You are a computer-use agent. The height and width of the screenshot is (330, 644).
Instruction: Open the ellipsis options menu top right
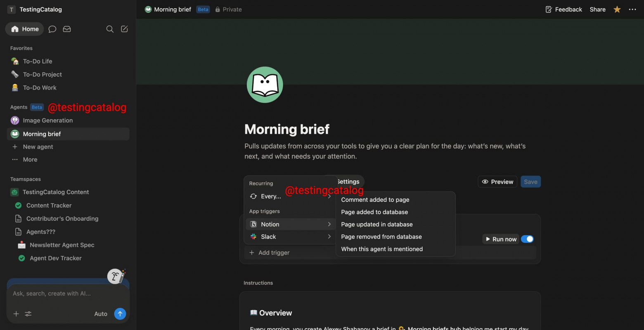632,9
